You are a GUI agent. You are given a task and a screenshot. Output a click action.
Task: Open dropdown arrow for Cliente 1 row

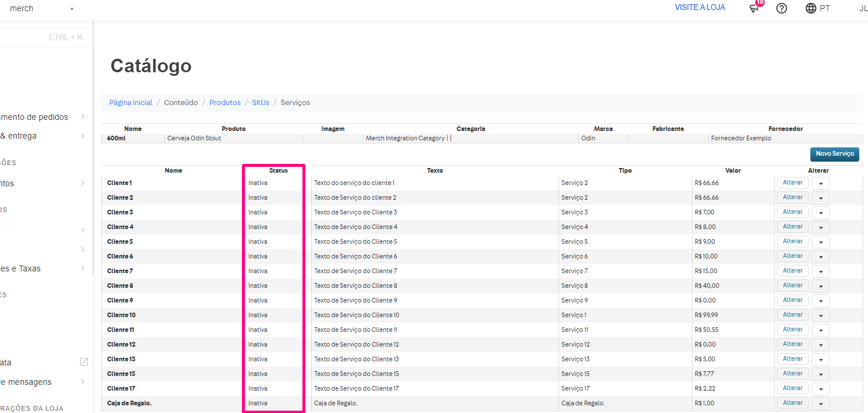coord(820,183)
